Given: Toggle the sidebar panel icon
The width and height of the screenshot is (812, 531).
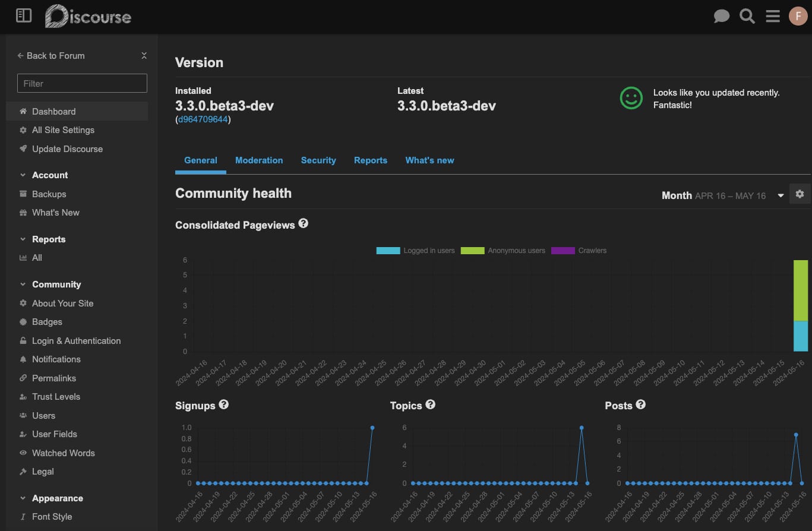Looking at the screenshot, I should 24,16.
